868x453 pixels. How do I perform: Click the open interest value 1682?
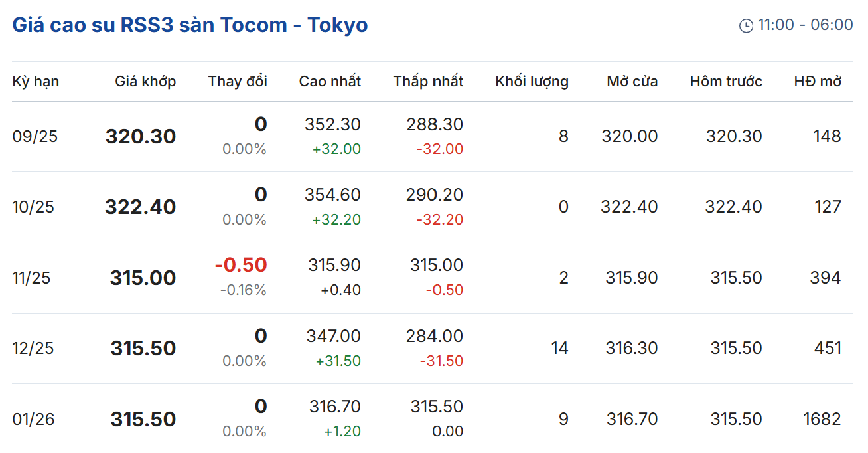pos(821,420)
